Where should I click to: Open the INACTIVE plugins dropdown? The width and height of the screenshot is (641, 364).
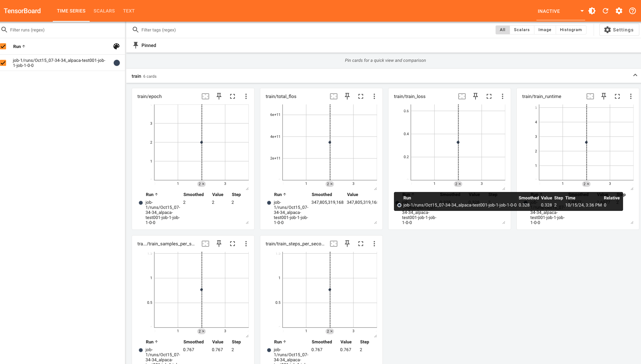coord(560,11)
